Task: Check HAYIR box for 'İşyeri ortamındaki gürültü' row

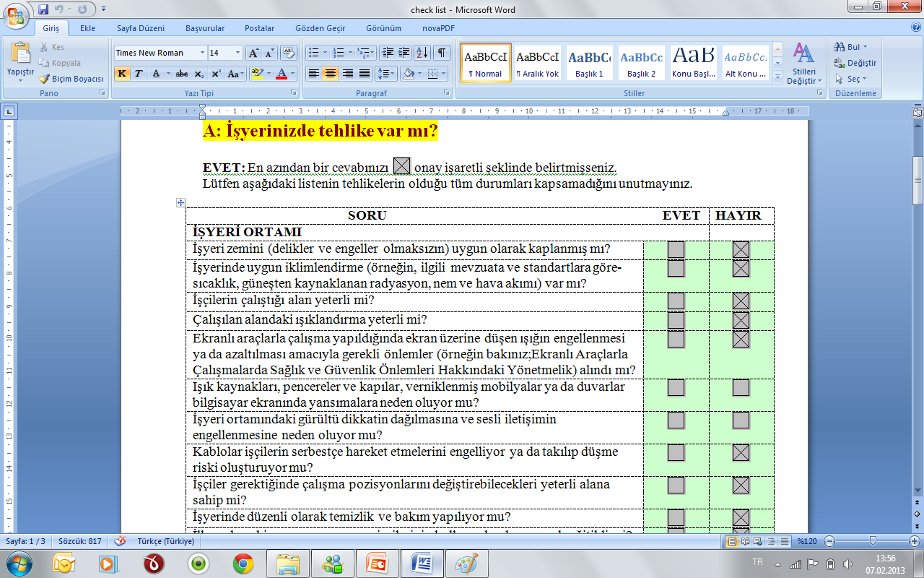Action: pos(741,420)
